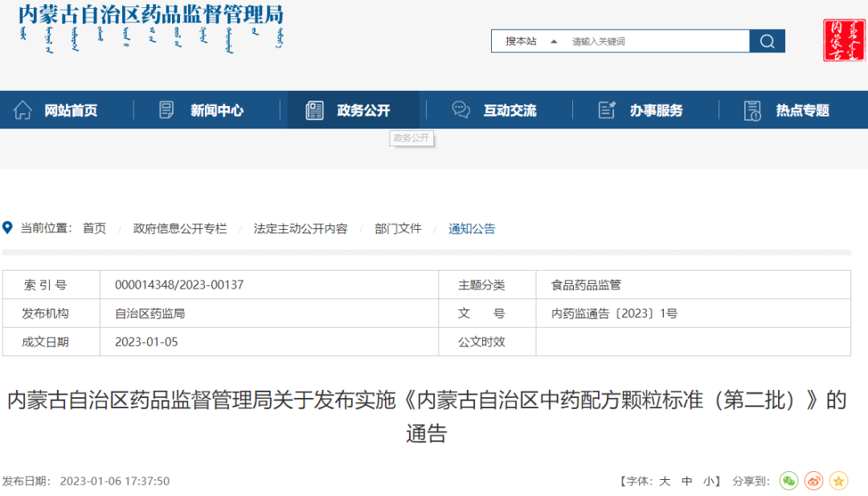The width and height of the screenshot is (868, 496).
Task: Click the document icon on 新闻中心
Action: [x=166, y=110]
